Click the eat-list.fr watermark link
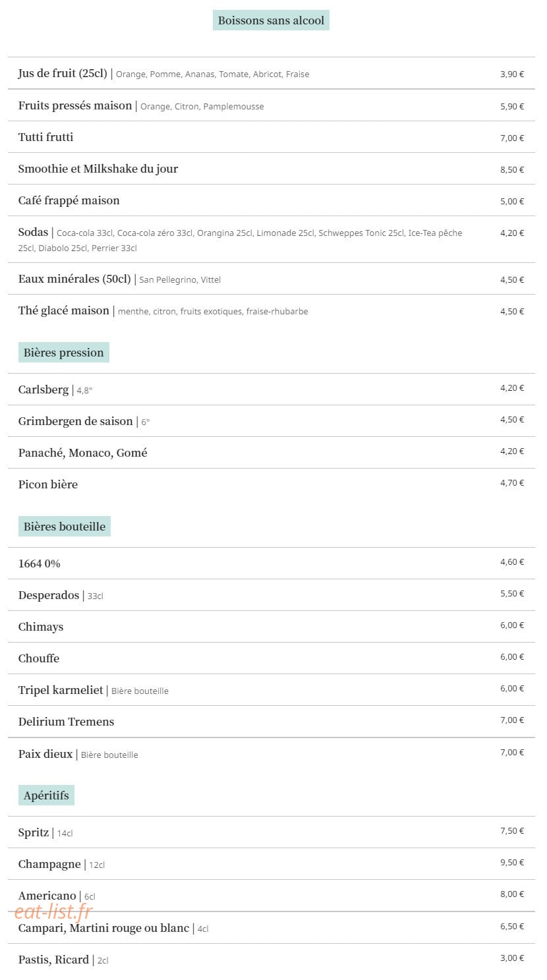Viewport: 547px width, 980px height. 53,911
